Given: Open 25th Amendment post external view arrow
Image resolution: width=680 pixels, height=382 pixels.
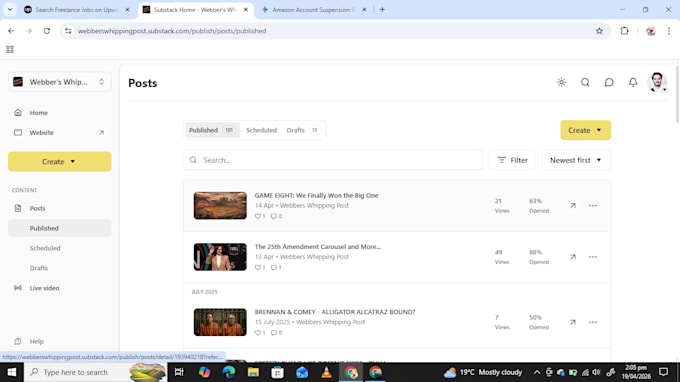Looking at the screenshot, I should (572, 257).
